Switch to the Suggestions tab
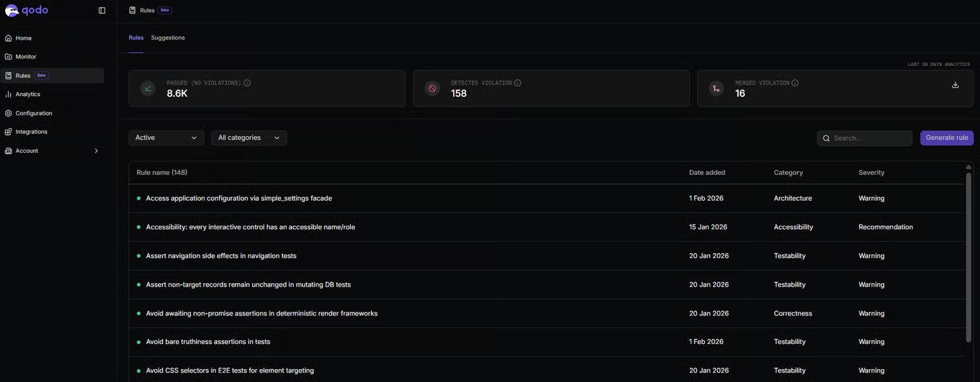This screenshot has height=382, width=980. coord(168,37)
